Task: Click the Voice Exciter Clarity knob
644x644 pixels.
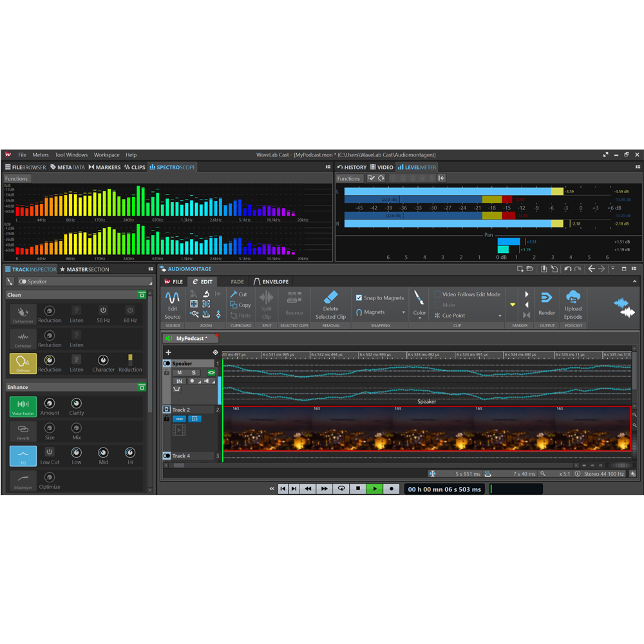Action: point(77,403)
